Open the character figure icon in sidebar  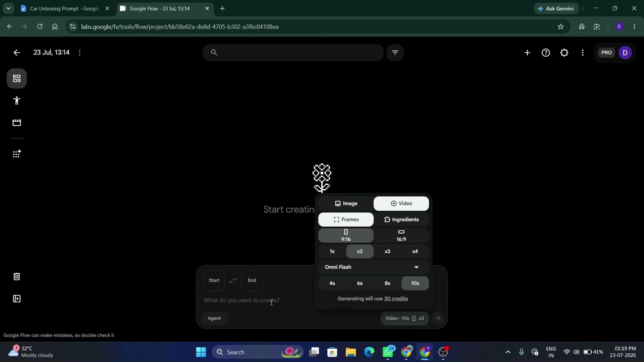tap(17, 101)
